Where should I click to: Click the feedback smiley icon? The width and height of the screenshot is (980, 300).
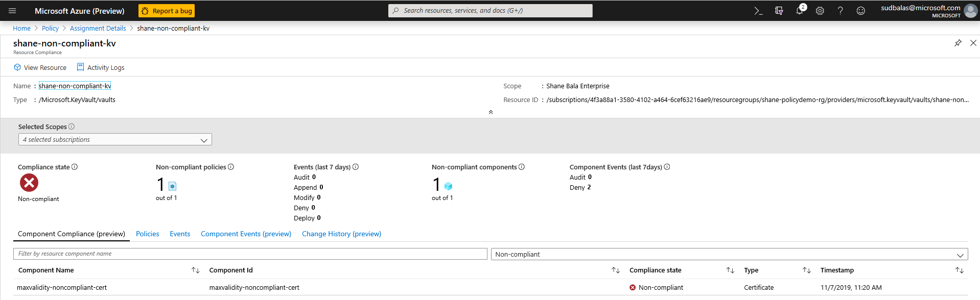[861, 11]
